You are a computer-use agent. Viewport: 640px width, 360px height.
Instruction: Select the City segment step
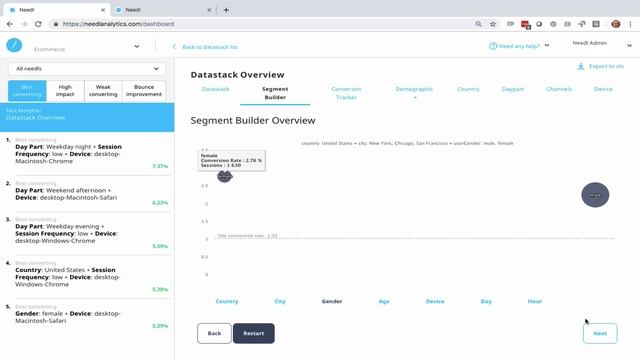pos(280,301)
